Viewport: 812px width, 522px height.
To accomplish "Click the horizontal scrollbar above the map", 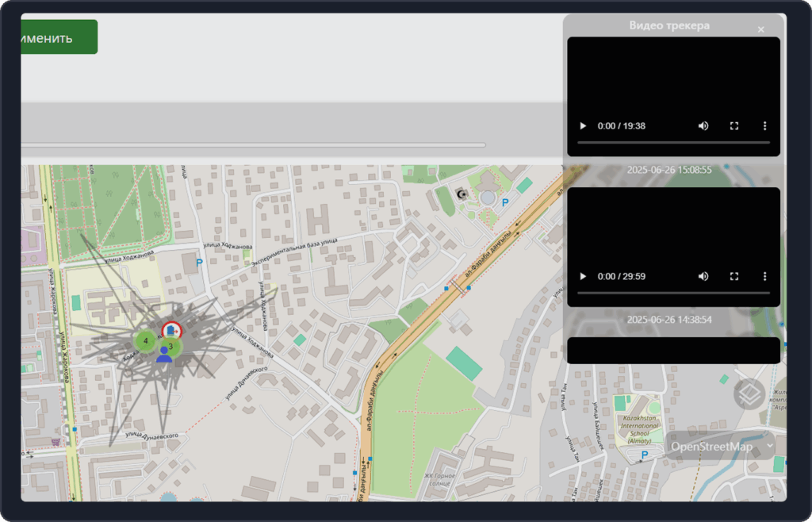I will click(252, 145).
